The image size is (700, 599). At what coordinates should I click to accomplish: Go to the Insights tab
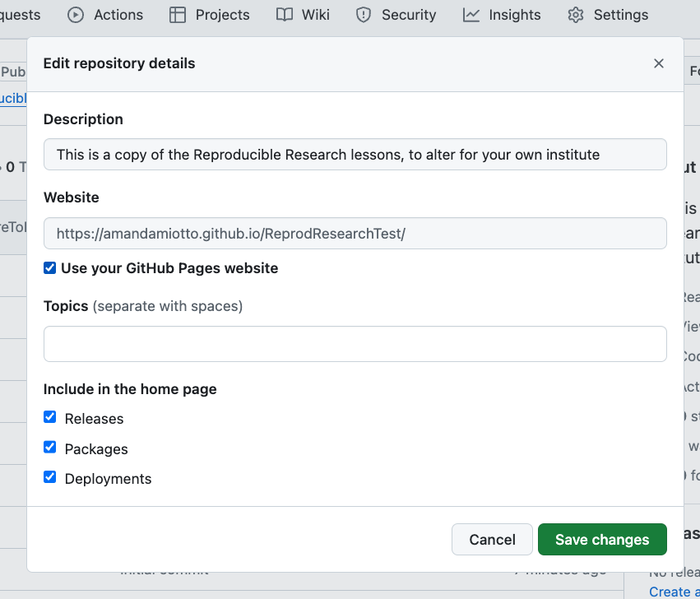tap(514, 15)
